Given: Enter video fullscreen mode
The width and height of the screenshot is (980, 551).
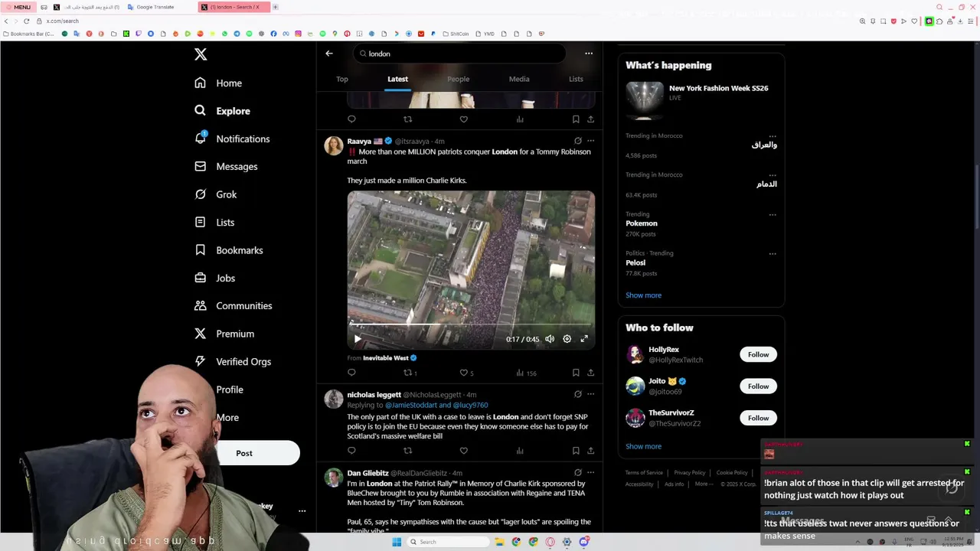Looking at the screenshot, I should (x=584, y=339).
